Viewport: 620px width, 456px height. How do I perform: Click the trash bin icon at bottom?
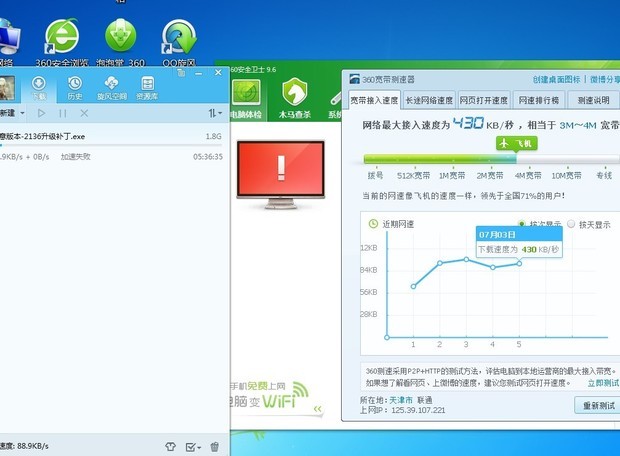(x=215, y=447)
